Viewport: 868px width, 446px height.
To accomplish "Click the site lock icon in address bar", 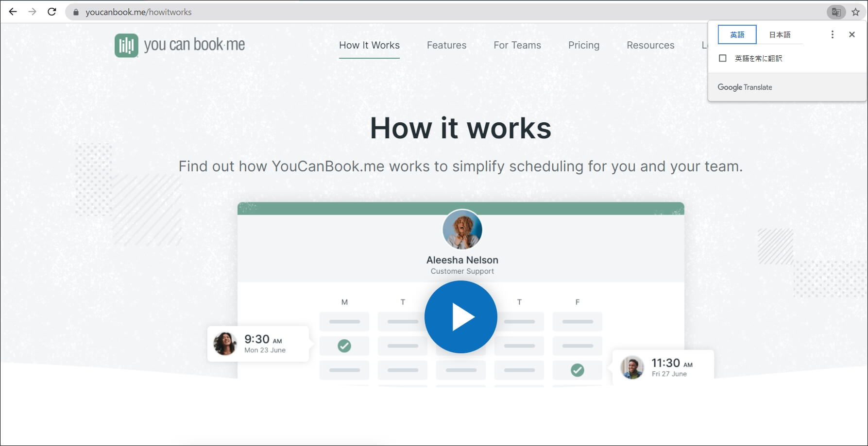I will click(76, 12).
